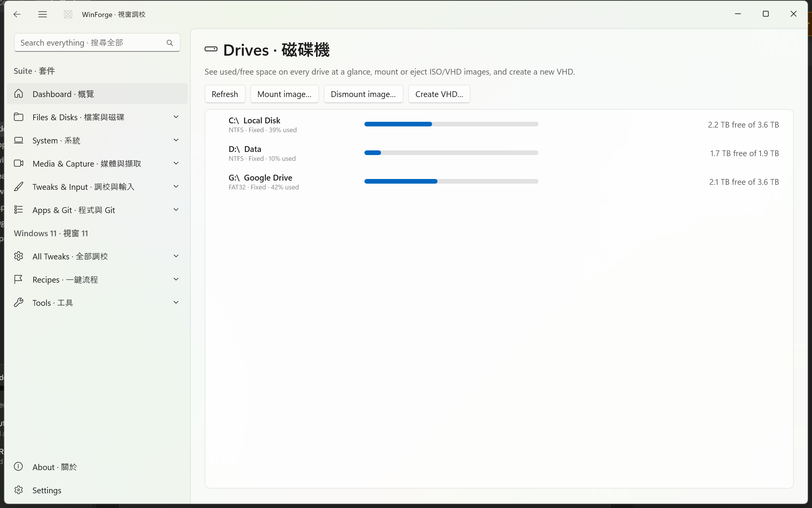Click the All Tweaks gear icon
The width and height of the screenshot is (812, 508).
pyautogui.click(x=19, y=256)
